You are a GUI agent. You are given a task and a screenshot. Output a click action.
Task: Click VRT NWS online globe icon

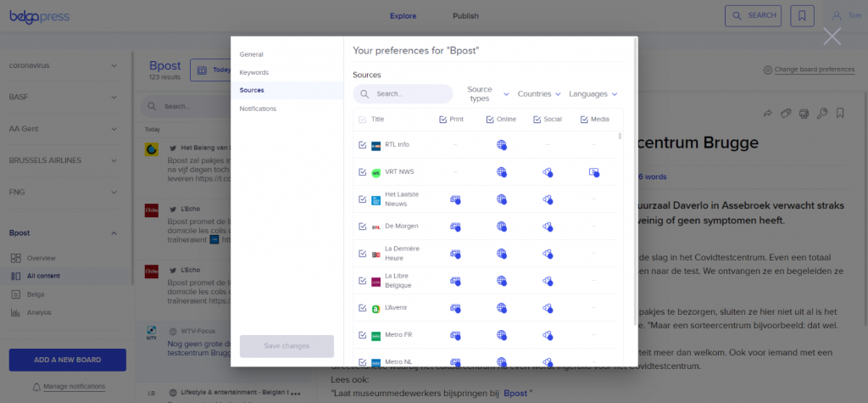tap(502, 172)
